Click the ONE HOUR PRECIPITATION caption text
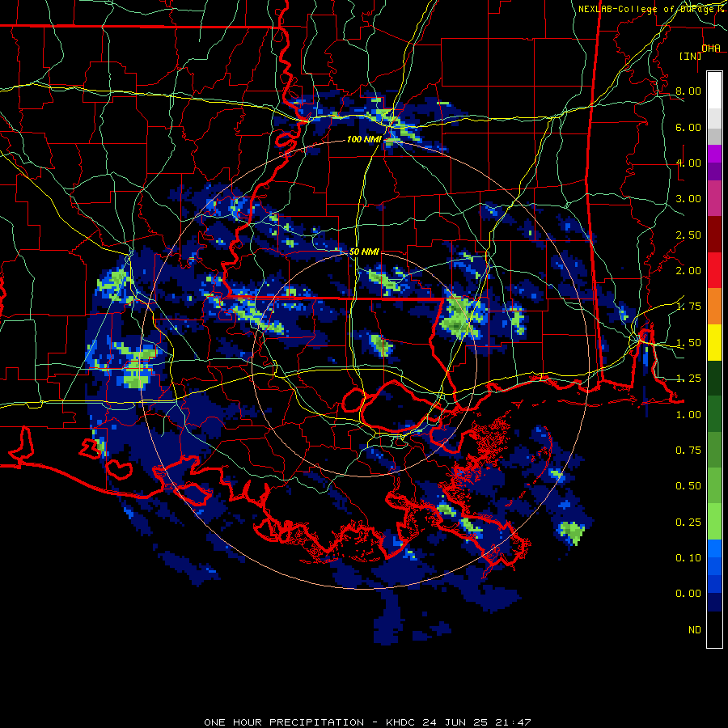 point(284,722)
